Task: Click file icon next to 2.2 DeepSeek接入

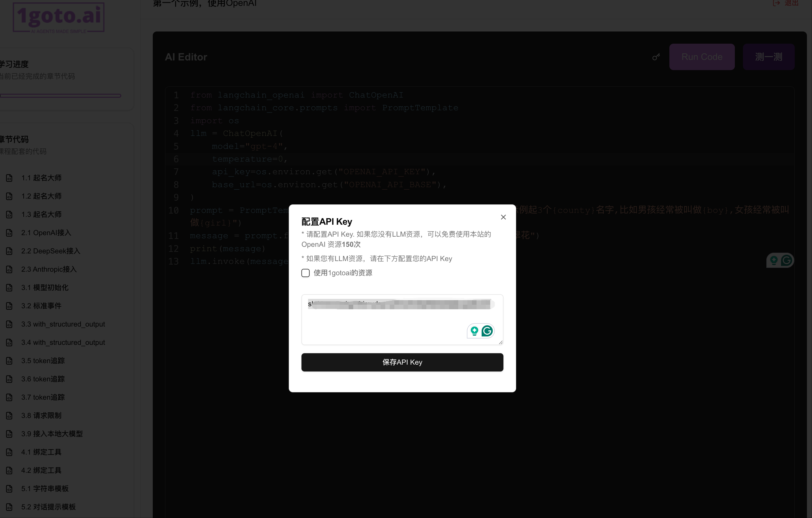Action: pyautogui.click(x=9, y=251)
